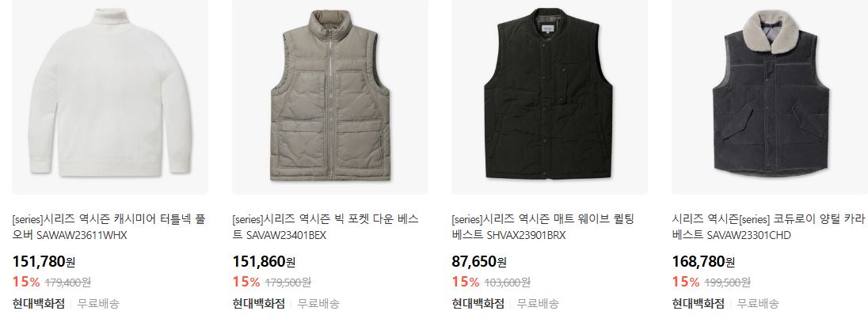Click 현대백화점 seller under the beige vest
The width and height of the screenshot is (868, 330).
[x=258, y=303]
